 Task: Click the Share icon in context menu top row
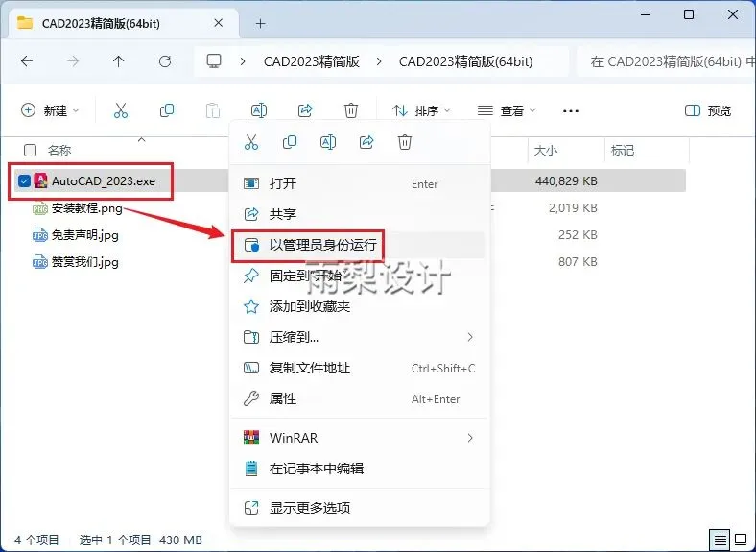[x=366, y=142]
